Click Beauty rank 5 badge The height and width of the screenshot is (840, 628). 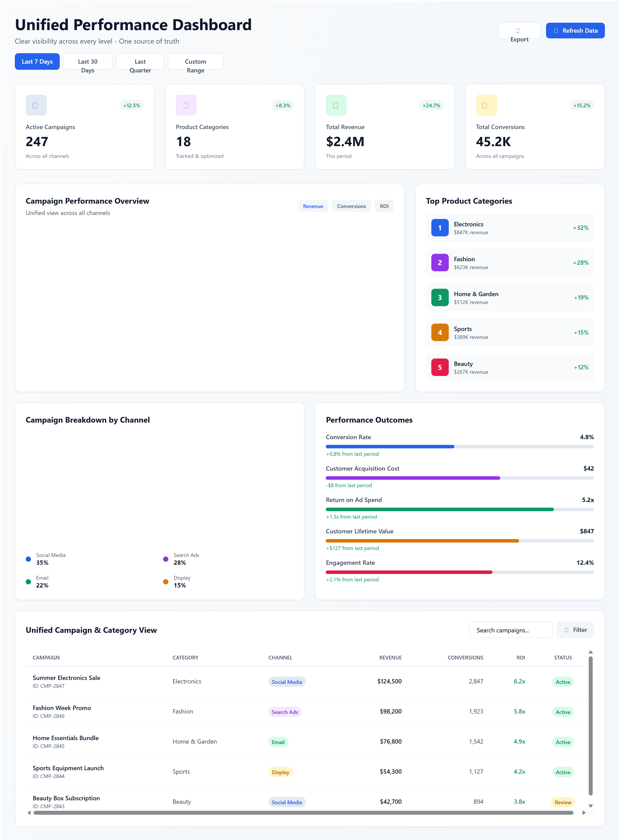[440, 367]
